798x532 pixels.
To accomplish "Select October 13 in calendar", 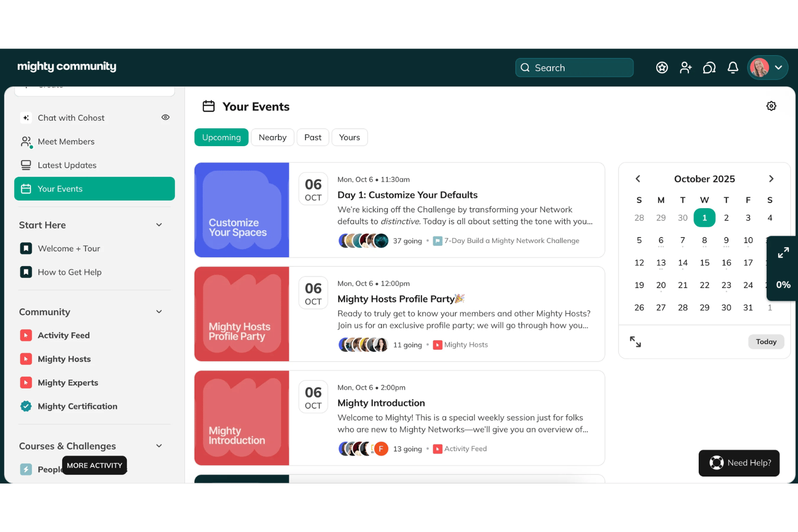I will tap(661, 262).
